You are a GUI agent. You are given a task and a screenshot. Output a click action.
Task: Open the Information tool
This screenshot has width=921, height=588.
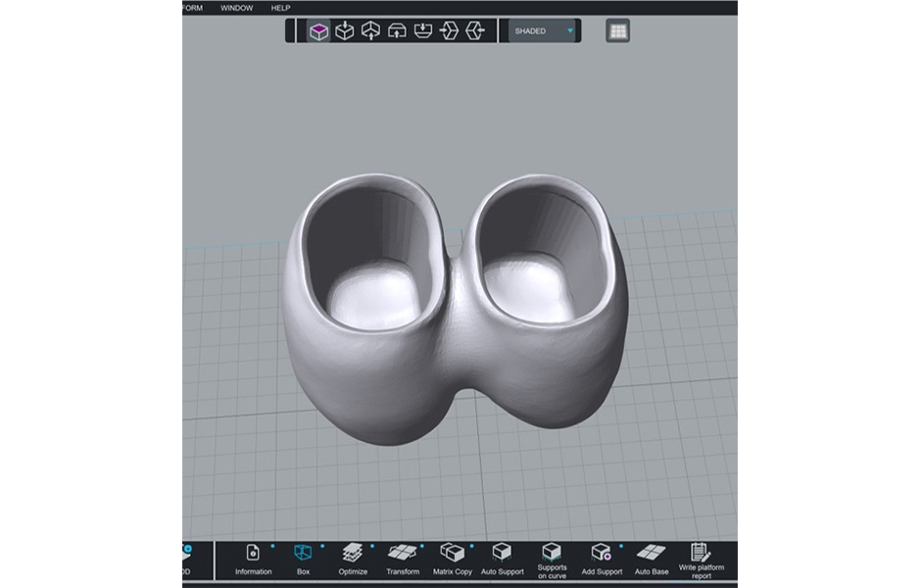click(x=253, y=559)
